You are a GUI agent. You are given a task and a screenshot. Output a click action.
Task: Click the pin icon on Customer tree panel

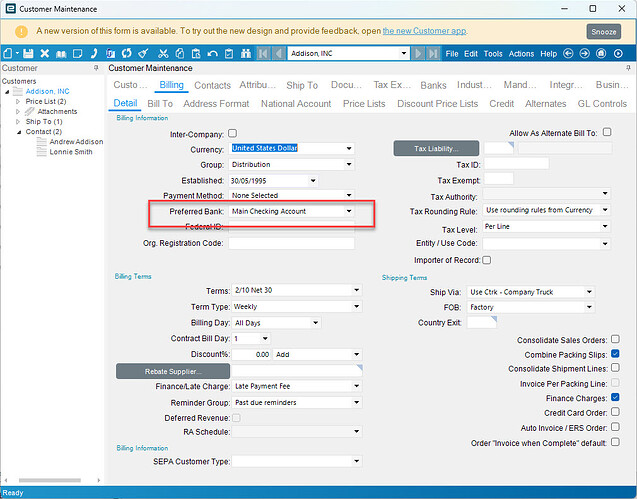click(x=96, y=68)
